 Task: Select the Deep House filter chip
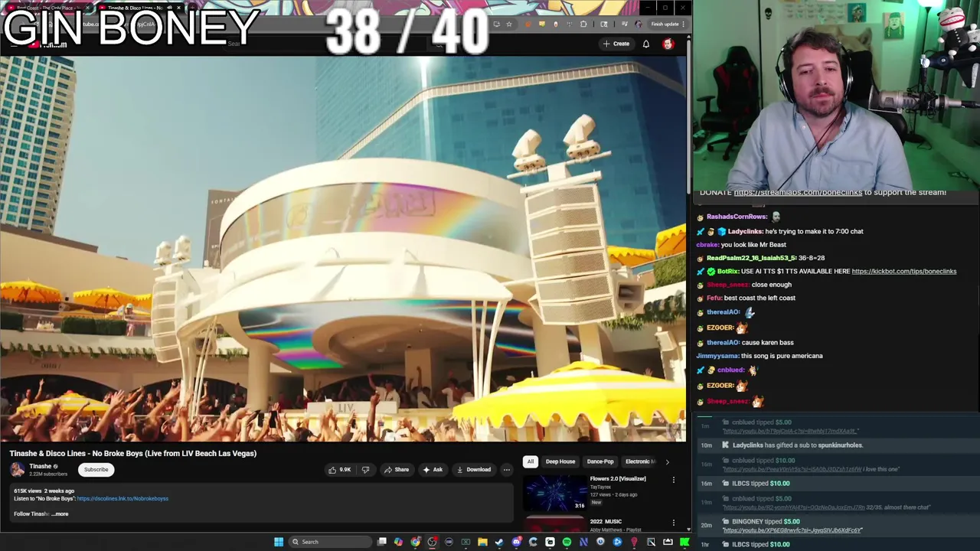point(560,461)
